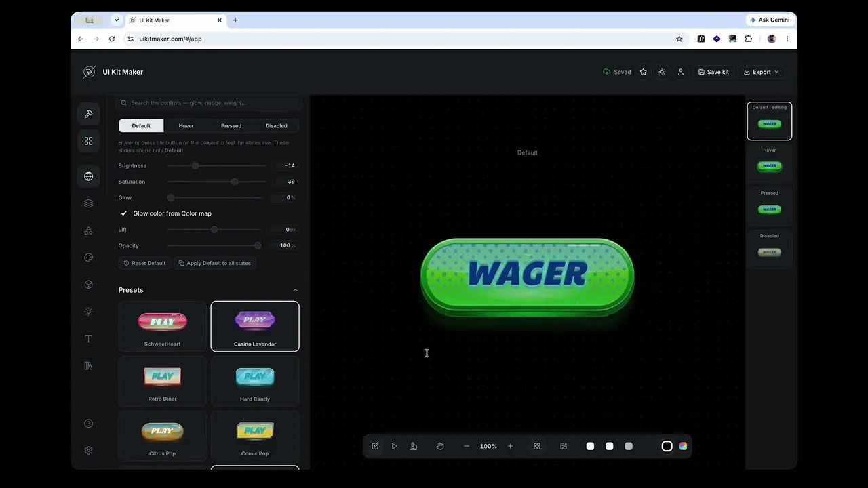
Task: Collapse the Presets section chevron
Action: coord(295,290)
